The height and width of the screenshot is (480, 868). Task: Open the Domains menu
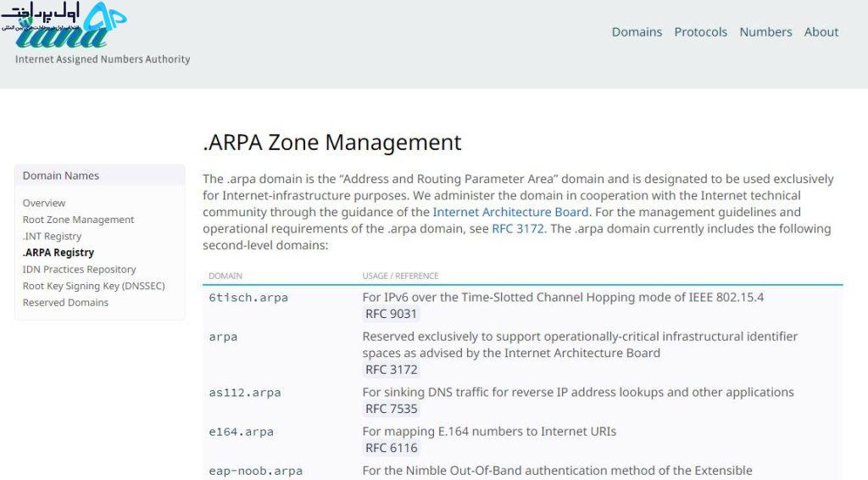click(637, 32)
